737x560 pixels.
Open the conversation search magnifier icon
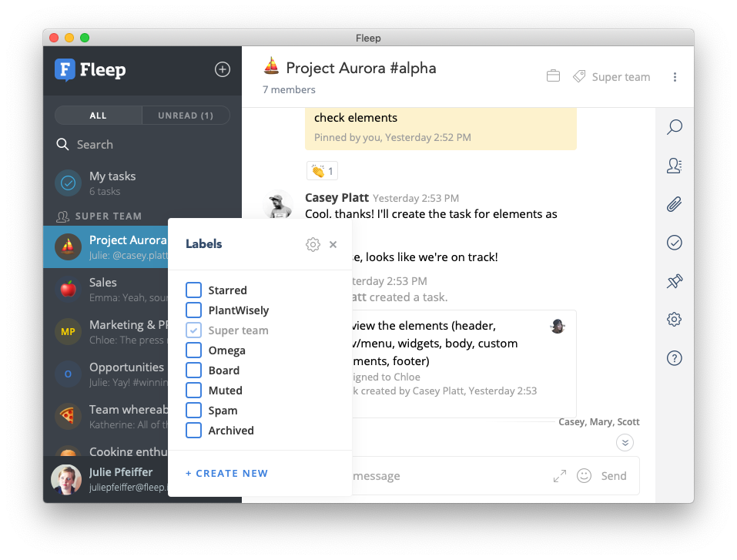(x=675, y=127)
